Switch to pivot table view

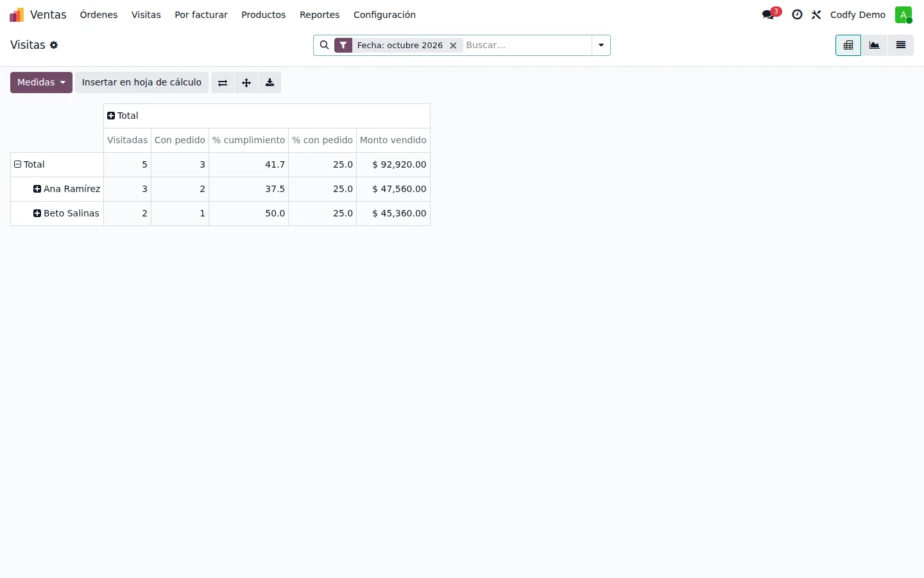(x=848, y=45)
